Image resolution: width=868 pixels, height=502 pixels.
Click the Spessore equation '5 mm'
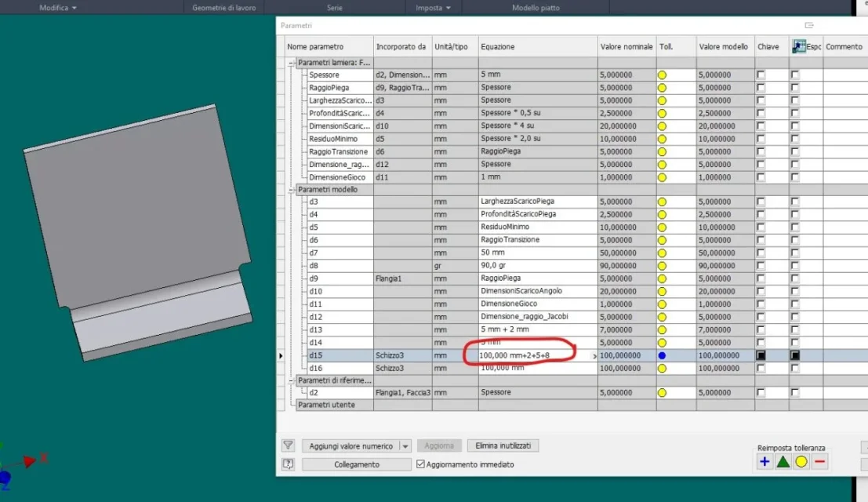click(x=491, y=75)
